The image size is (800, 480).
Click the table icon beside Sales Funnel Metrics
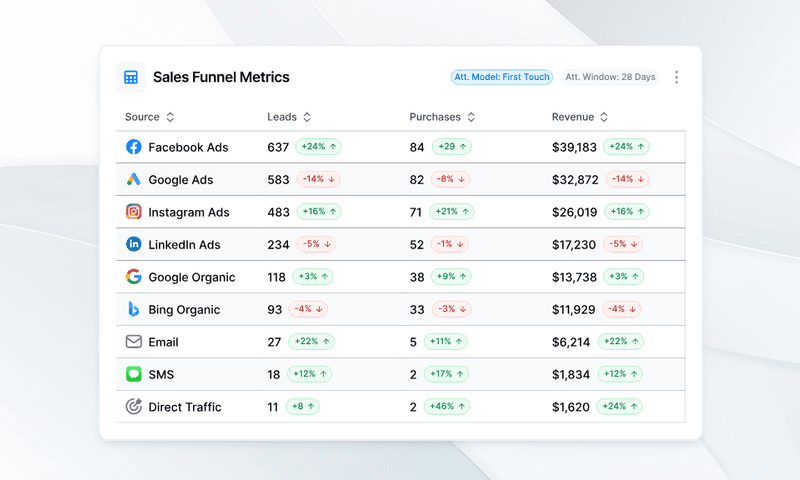(131, 77)
